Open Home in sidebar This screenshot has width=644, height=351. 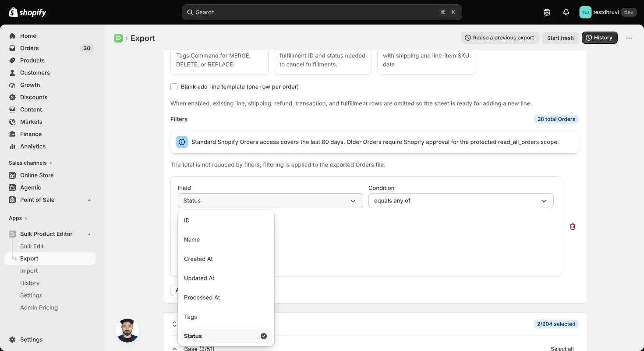(28, 36)
